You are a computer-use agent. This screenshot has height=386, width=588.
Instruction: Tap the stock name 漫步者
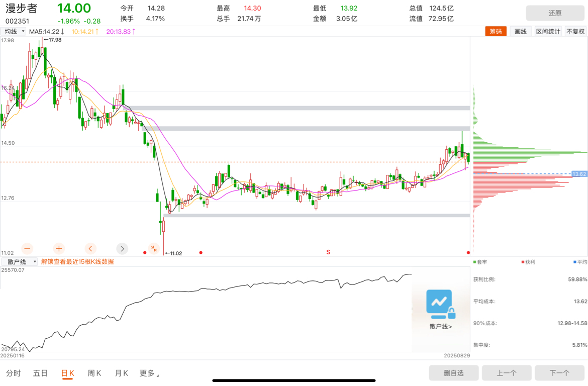click(22, 9)
